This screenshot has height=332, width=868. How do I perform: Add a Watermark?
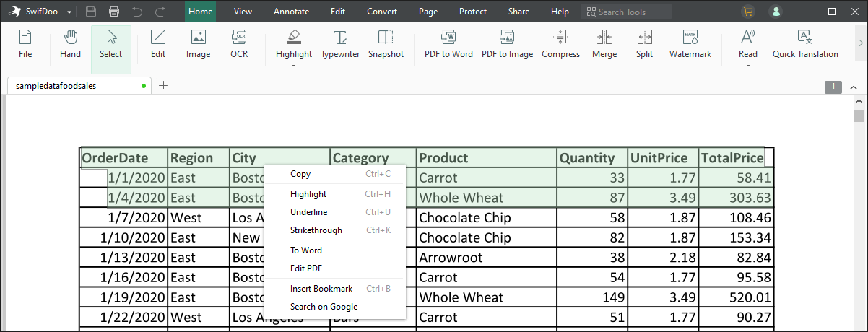coord(690,45)
